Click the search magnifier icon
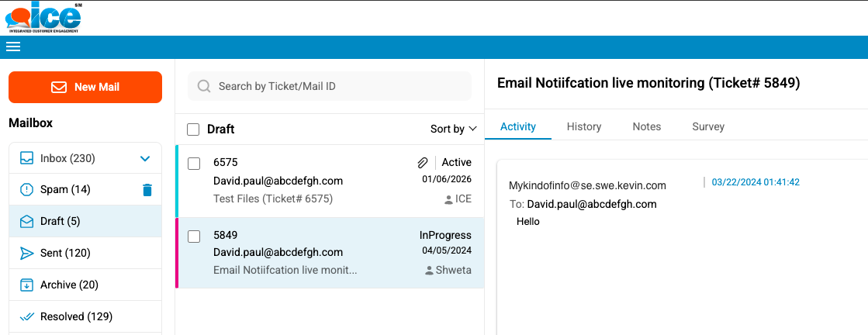Image resolution: width=868 pixels, height=335 pixels. point(204,86)
